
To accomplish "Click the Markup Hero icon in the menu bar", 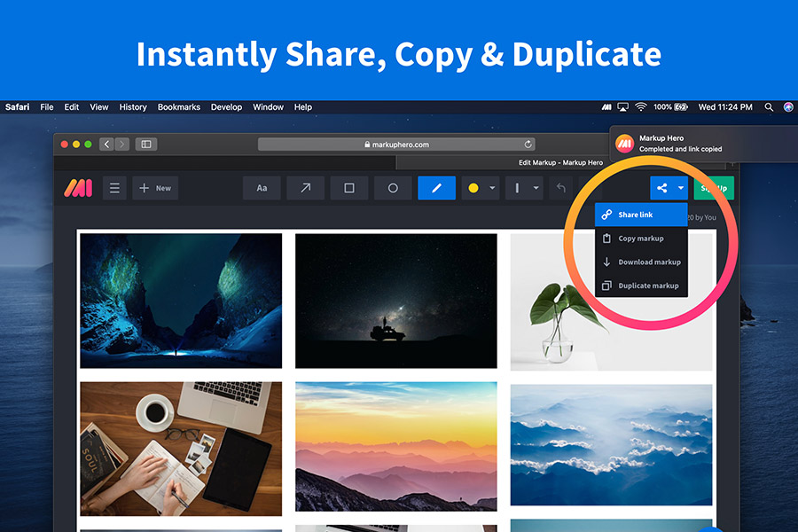I will [606, 107].
